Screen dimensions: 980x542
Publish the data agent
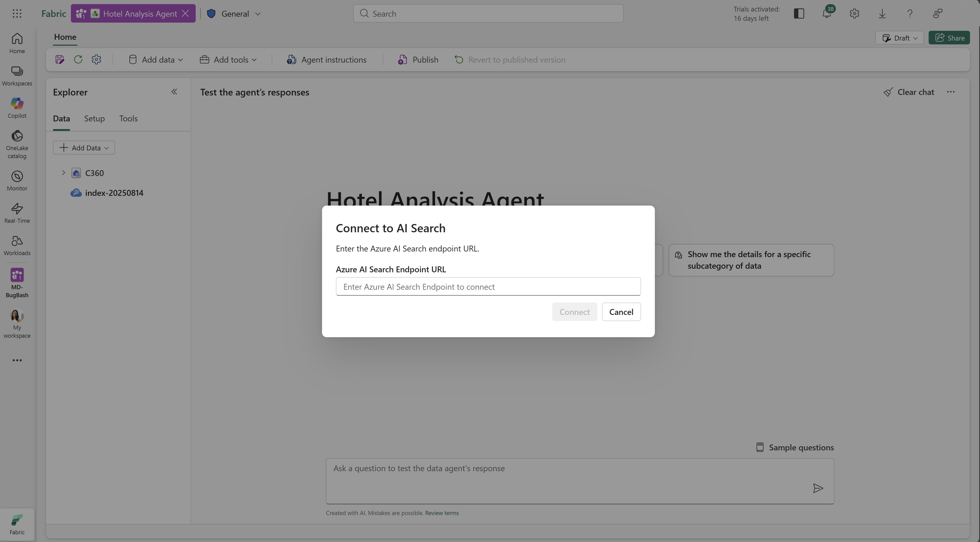(418, 60)
